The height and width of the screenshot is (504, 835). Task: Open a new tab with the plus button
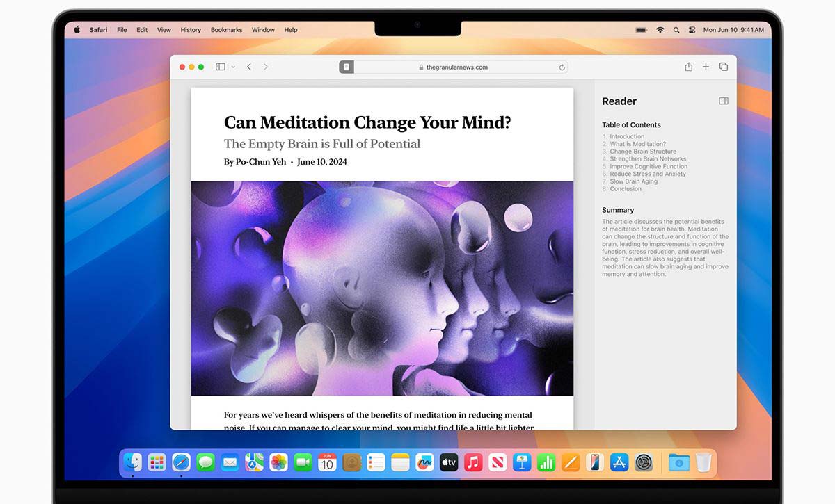click(x=706, y=66)
